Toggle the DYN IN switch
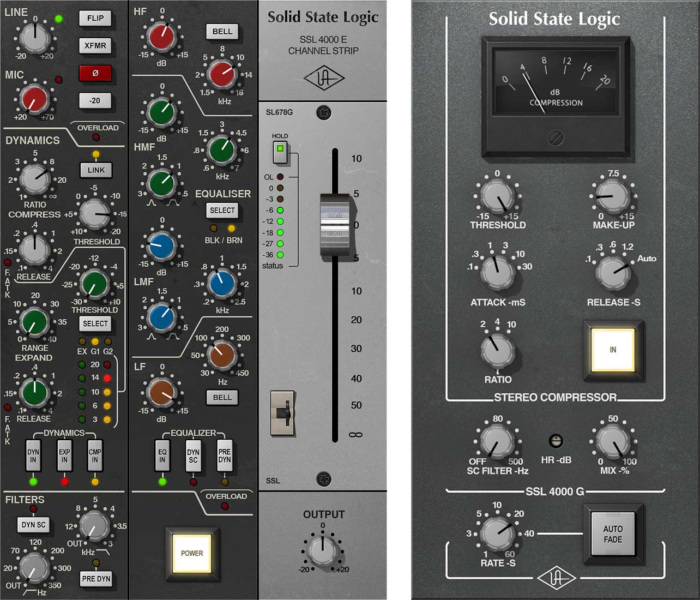 click(x=33, y=455)
